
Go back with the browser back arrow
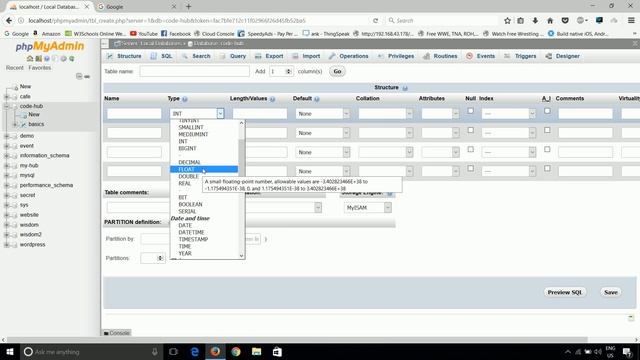click(9, 20)
